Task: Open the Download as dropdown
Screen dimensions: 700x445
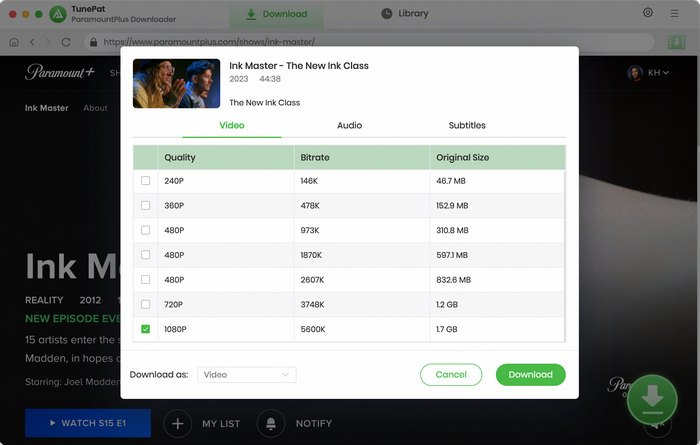Action: (246, 374)
